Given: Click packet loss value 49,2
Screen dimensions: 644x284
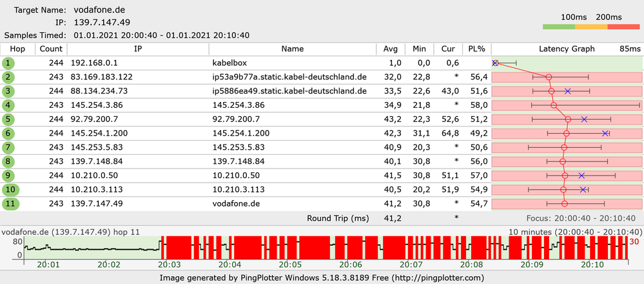Looking at the screenshot, I should (x=479, y=134).
